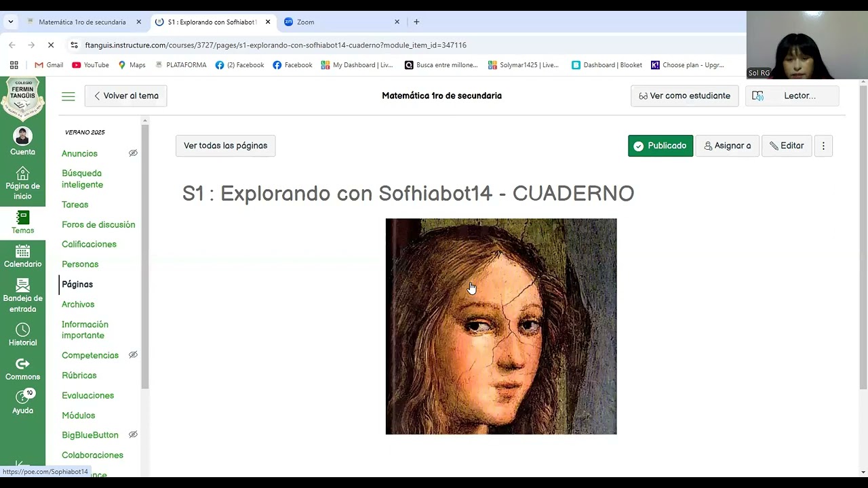The width and height of the screenshot is (868, 488).
Task: Click the Sol RG webcam thumbnail
Action: pos(807,45)
